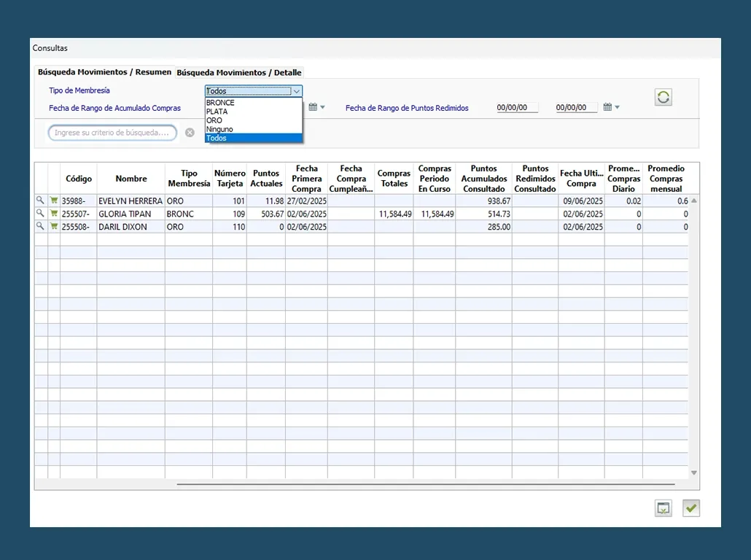The height and width of the screenshot is (560, 751).
Task: Click the magnifier icon for Daril Dixon
Action: pos(41,227)
